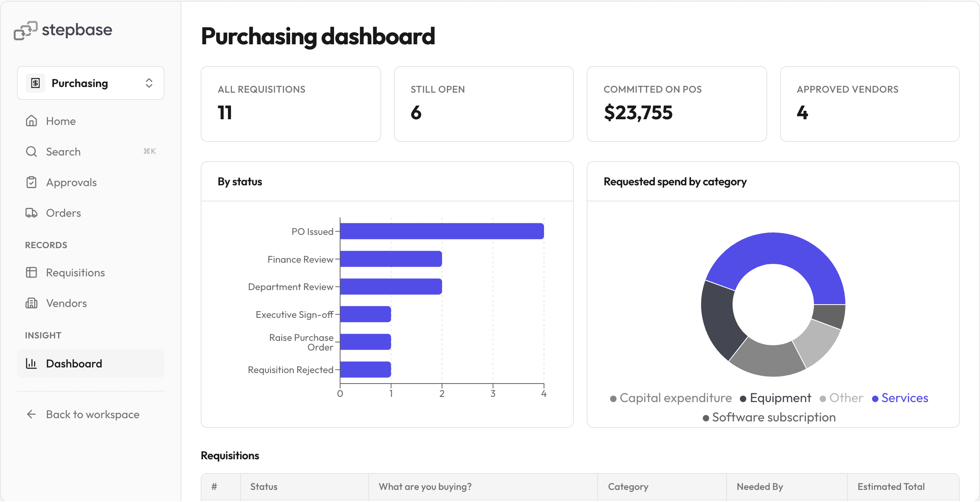Open Requisitions records
This screenshot has width=980, height=502.
[x=91, y=272]
